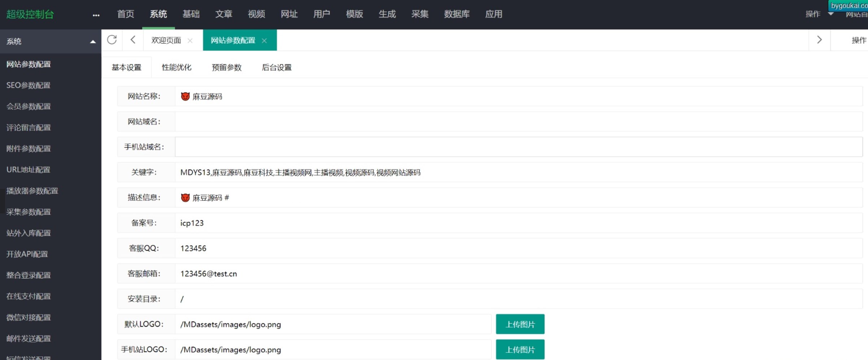868x360 pixels.
Task: Open the 生成 top menu
Action: [x=387, y=14]
